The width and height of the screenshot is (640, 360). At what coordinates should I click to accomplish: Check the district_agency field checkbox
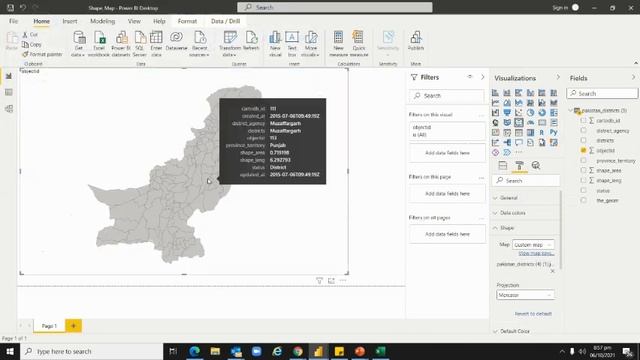[583, 131]
